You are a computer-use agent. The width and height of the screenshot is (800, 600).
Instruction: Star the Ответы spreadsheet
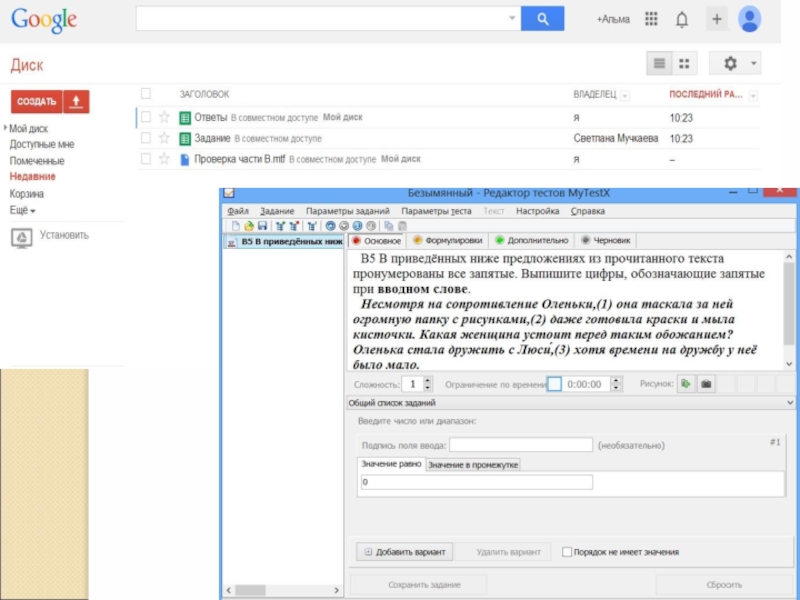[x=164, y=118]
